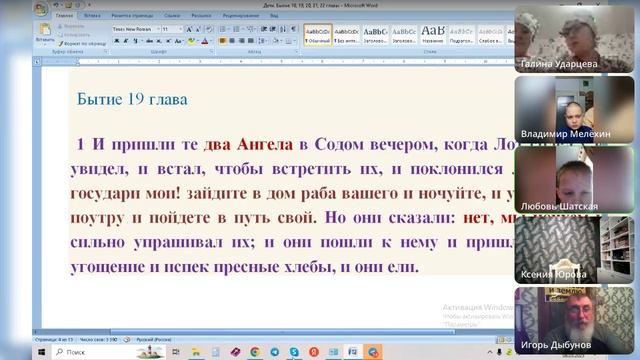
Task: Decrease the paragraph indent
Action: click(264, 29)
